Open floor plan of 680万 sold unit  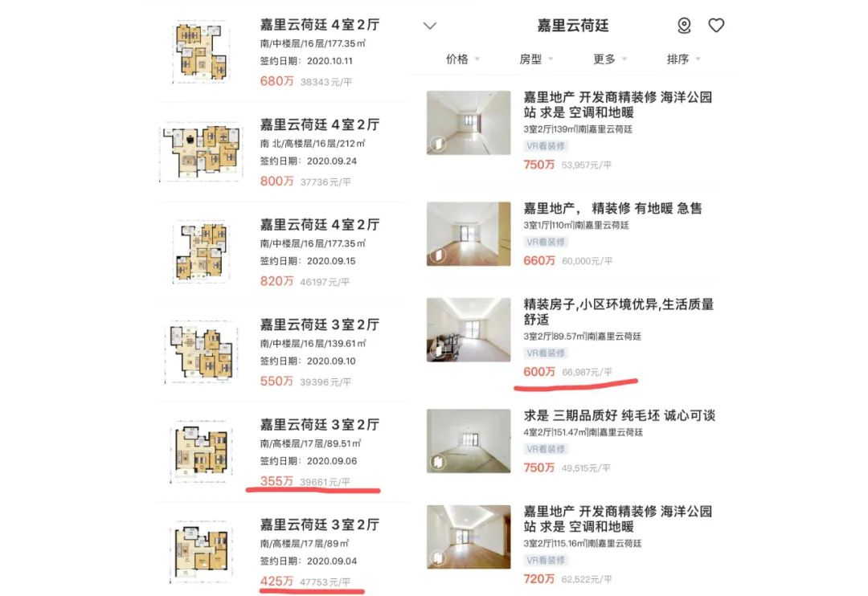(201, 51)
